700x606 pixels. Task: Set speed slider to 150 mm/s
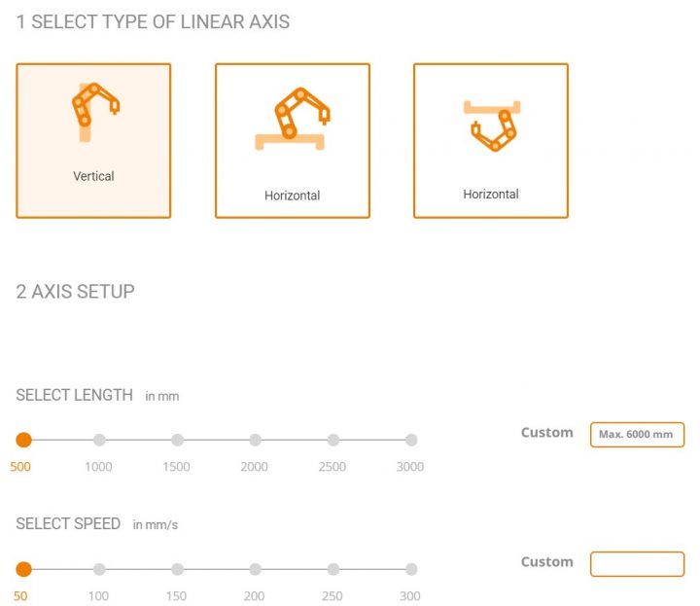click(177, 569)
